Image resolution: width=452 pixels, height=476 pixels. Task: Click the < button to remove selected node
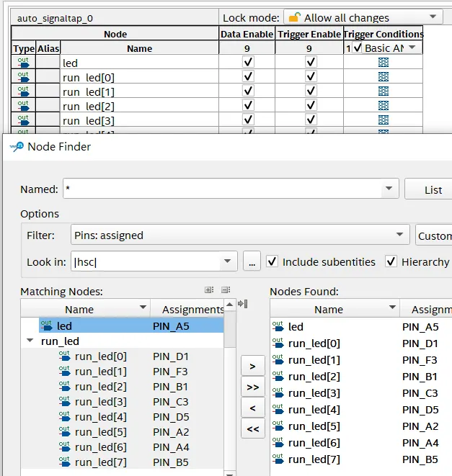252,408
